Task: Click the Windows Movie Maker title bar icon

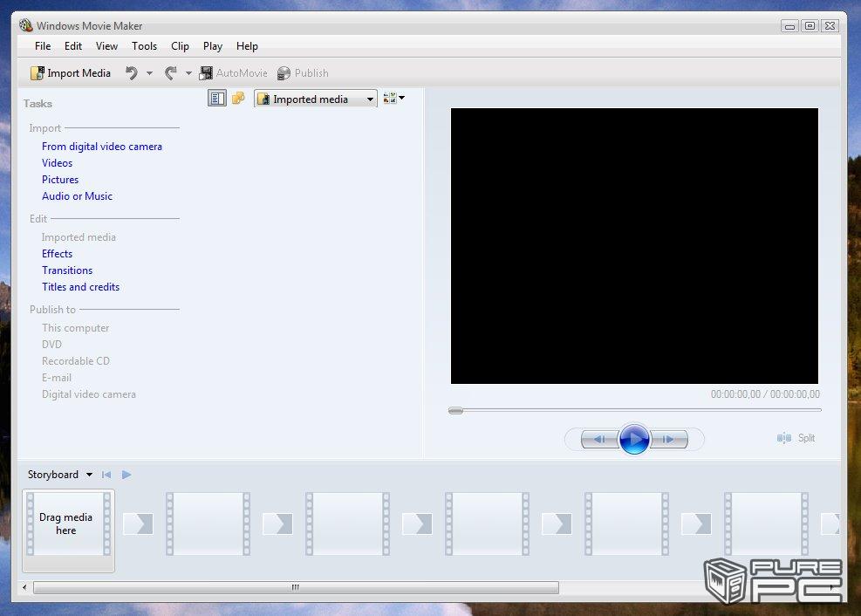Action: tap(26, 25)
